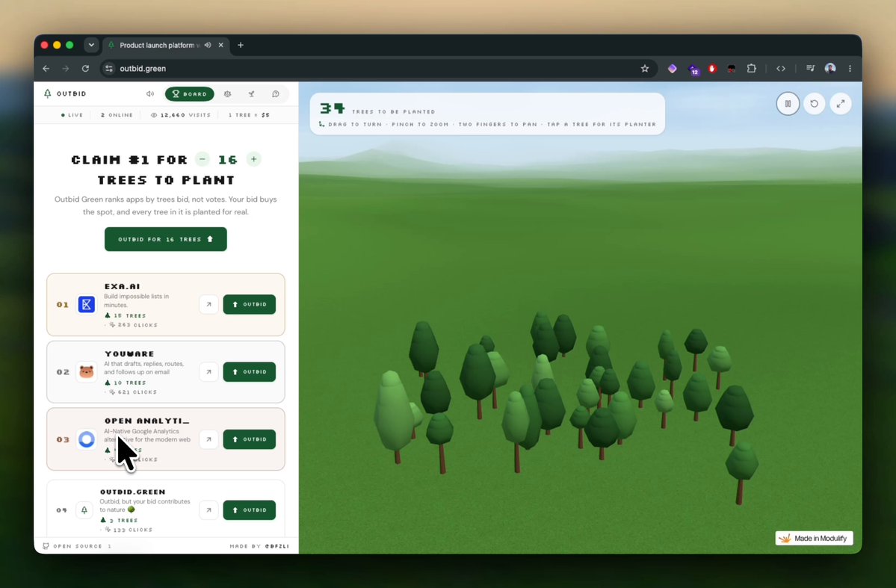The width and height of the screenshot is (896, 588).
Task: Open the Open Source GitHub link
Action: [x=76, y=546]
